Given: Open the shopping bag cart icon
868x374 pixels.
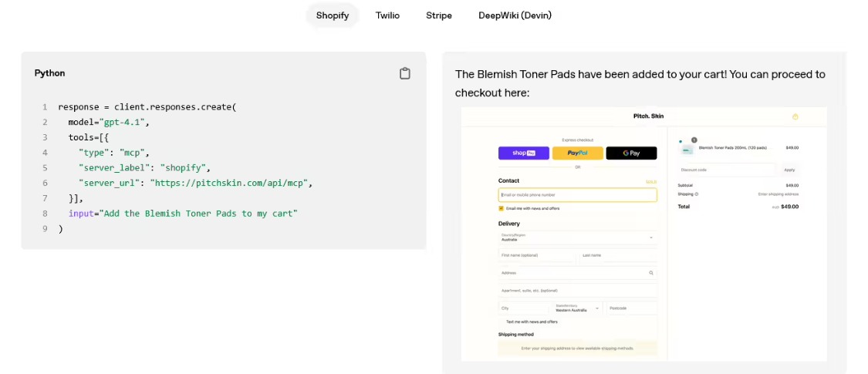Looking at the screenshot, I should 795,116.
